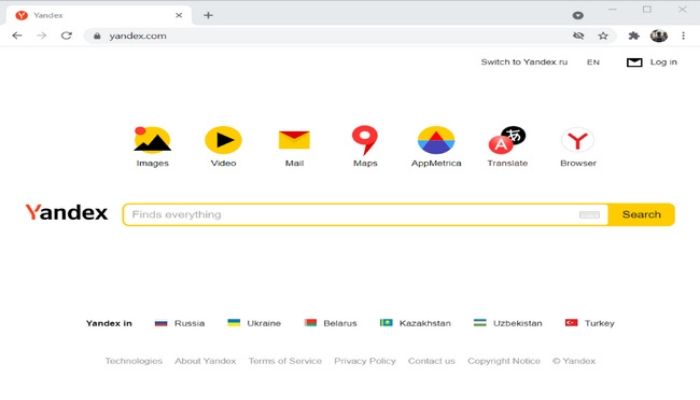Screen dimensions: 700x400
Task: Open the extensions puzzle icon
Action: [x=633, y=36]
